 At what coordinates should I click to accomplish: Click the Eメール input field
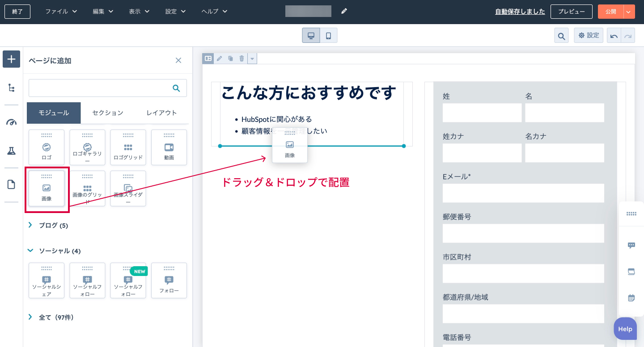click(524, 193)
